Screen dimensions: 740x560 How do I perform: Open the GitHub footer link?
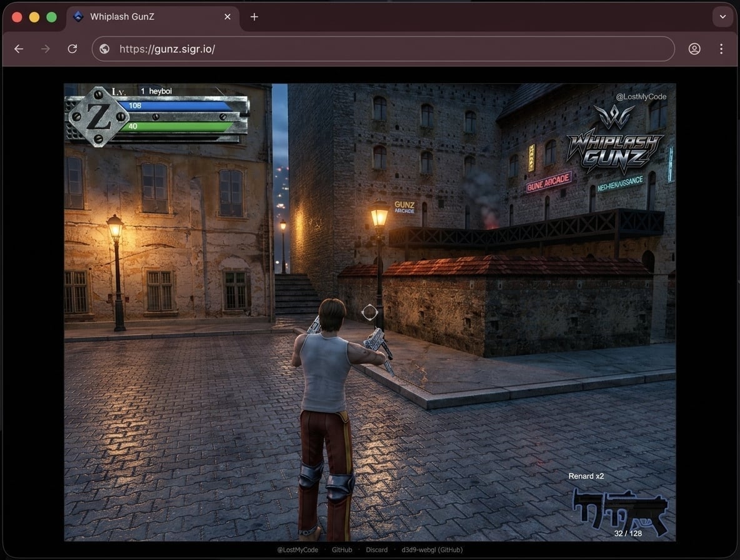[x=342, y=549]
